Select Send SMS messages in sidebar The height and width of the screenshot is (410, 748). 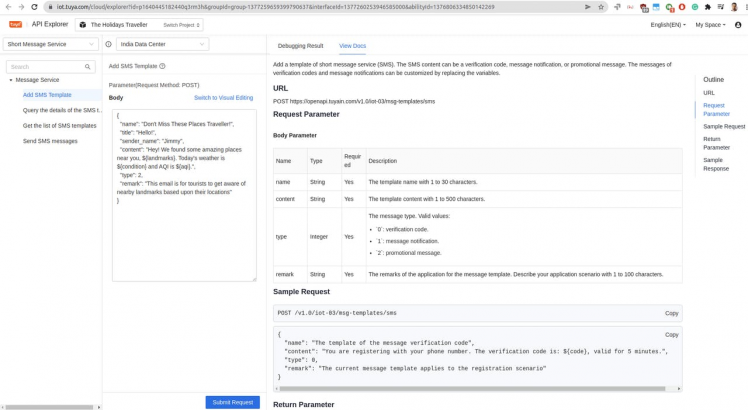[x=50, y=141]
